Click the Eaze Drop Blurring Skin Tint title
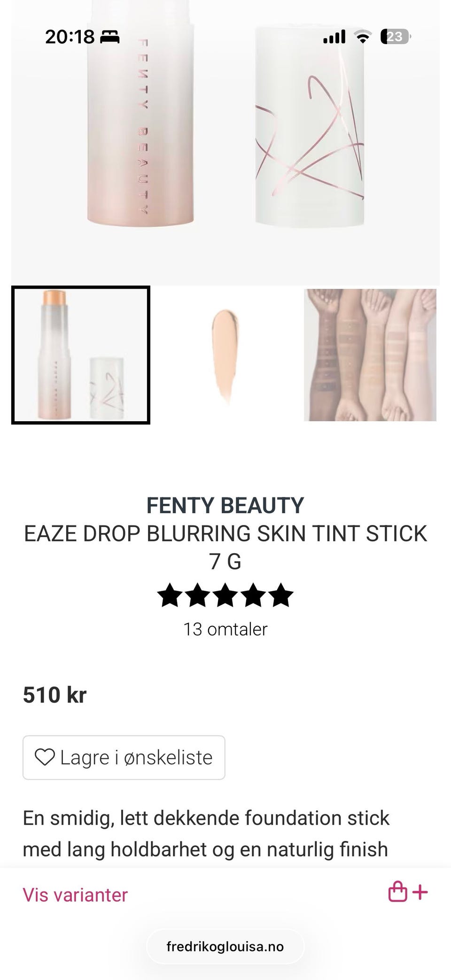Image resolution: width=451 pixels, height=980 pixels. [225, 548]
